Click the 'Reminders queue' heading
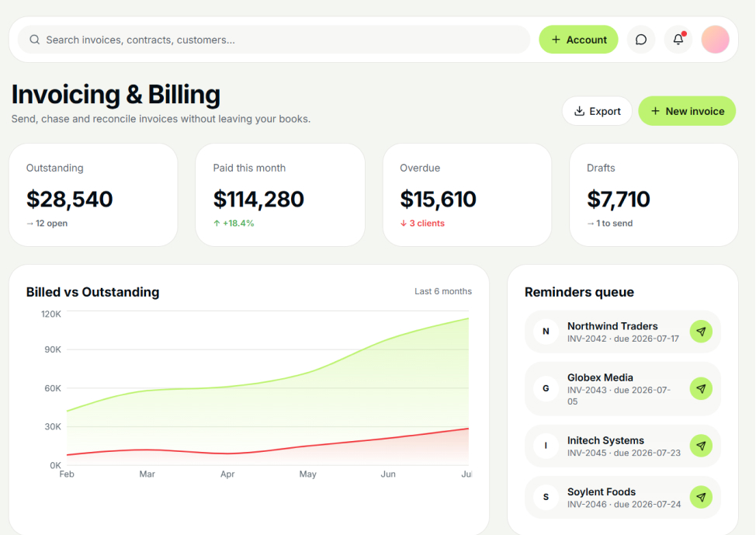 579,292
